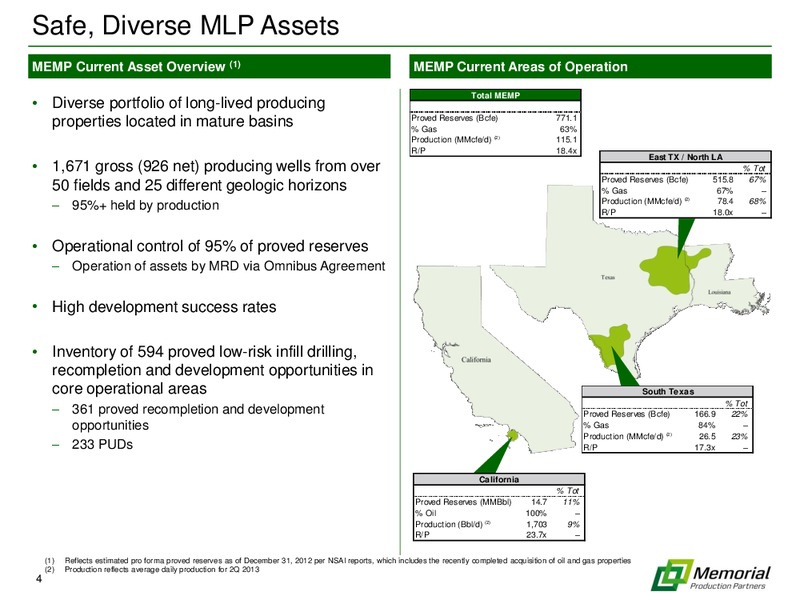Screen dimensions: 800x600
Task: Click East TX production value 78.4
Action: tap(725, 201)
